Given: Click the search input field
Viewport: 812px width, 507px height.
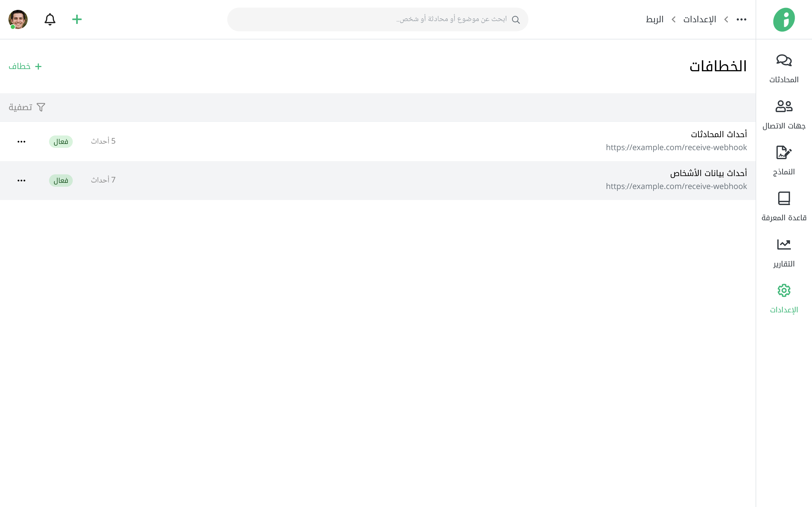Looking at the screenshot, I should pyautogui.click(x=378, y=19).
